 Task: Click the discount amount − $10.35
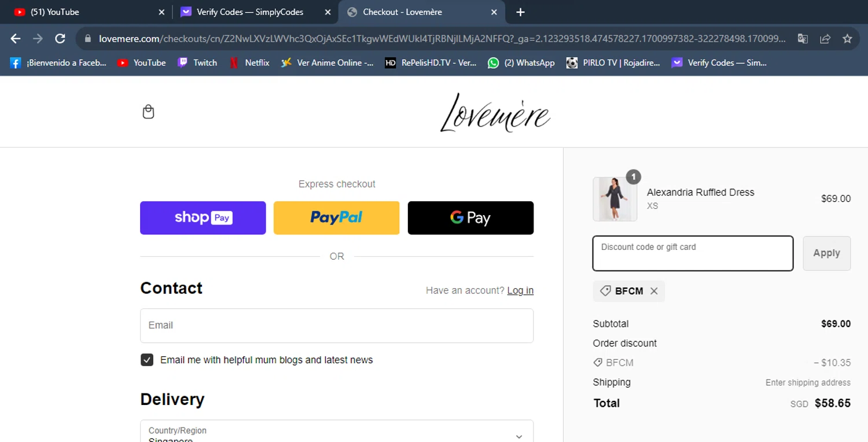[832, 363]
